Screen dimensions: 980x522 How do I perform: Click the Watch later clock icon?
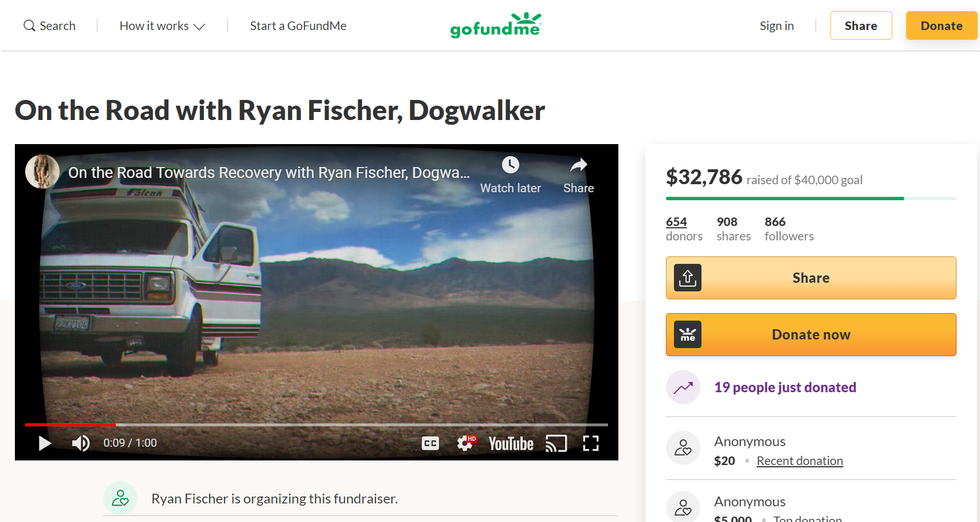pos(510,165)
